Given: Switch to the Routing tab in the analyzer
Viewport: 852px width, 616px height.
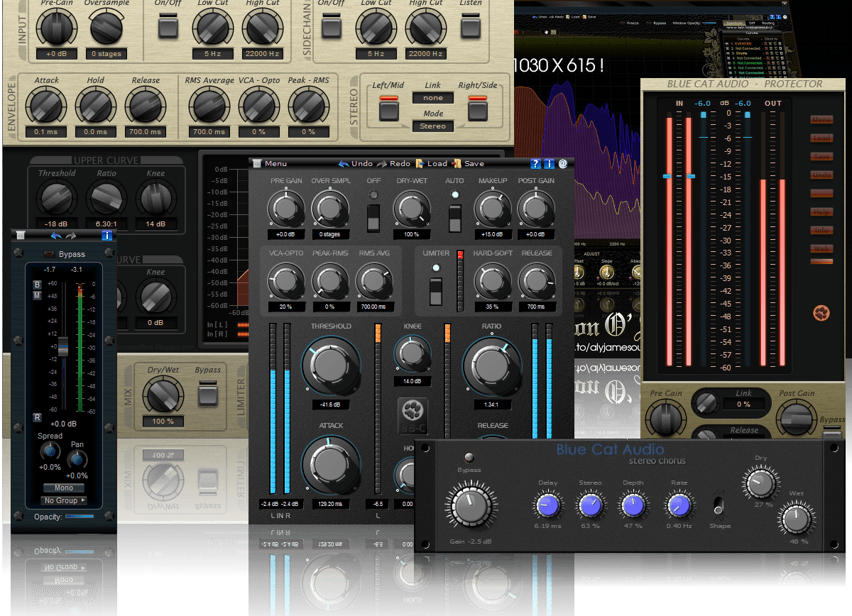Looking at the screenshot, I should pos(770,23).
